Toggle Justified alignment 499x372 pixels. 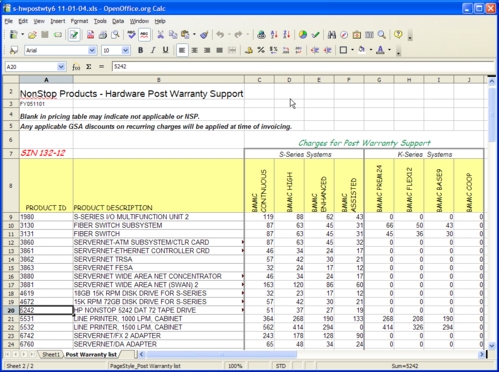click(219, 50)
